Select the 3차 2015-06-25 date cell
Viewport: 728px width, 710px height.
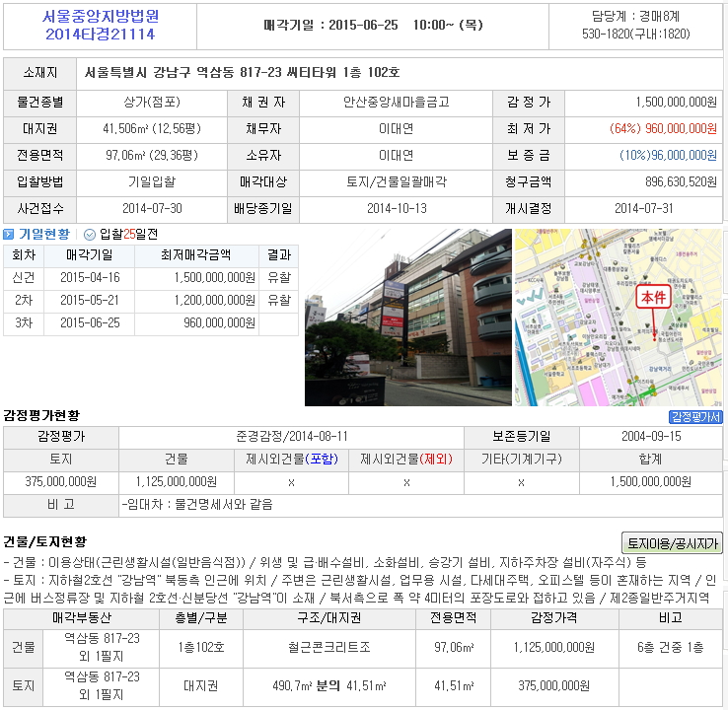click(90, 323)
